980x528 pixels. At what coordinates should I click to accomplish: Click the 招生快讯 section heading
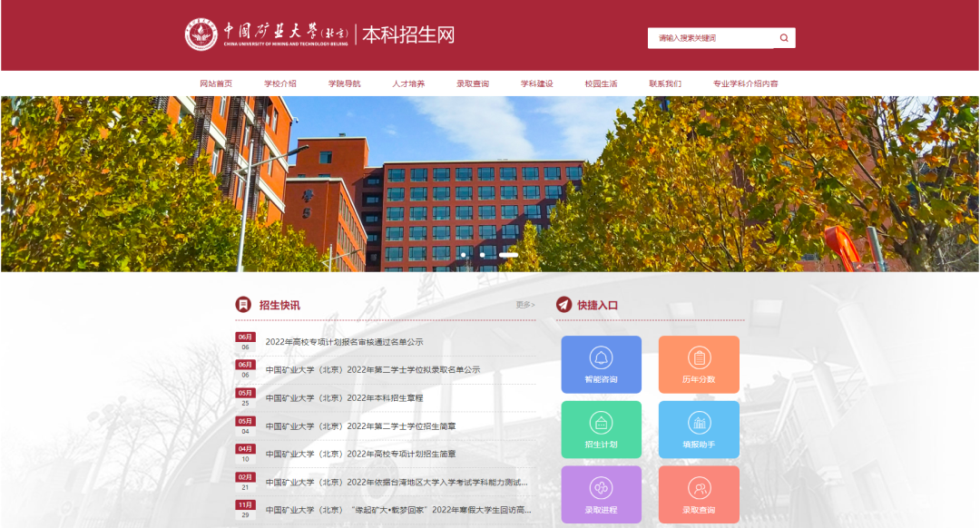pos(279,305)
